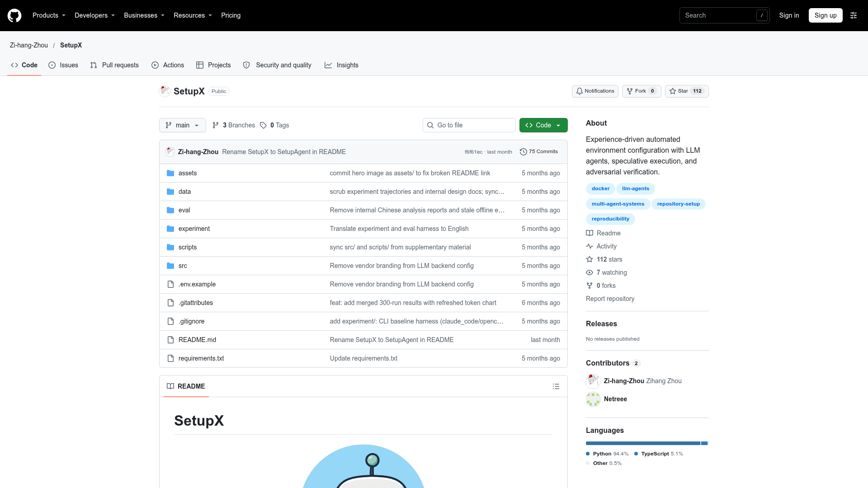Click the appearance settings sliders icon
Screen dimensions: 868x488
click(854, 15)
